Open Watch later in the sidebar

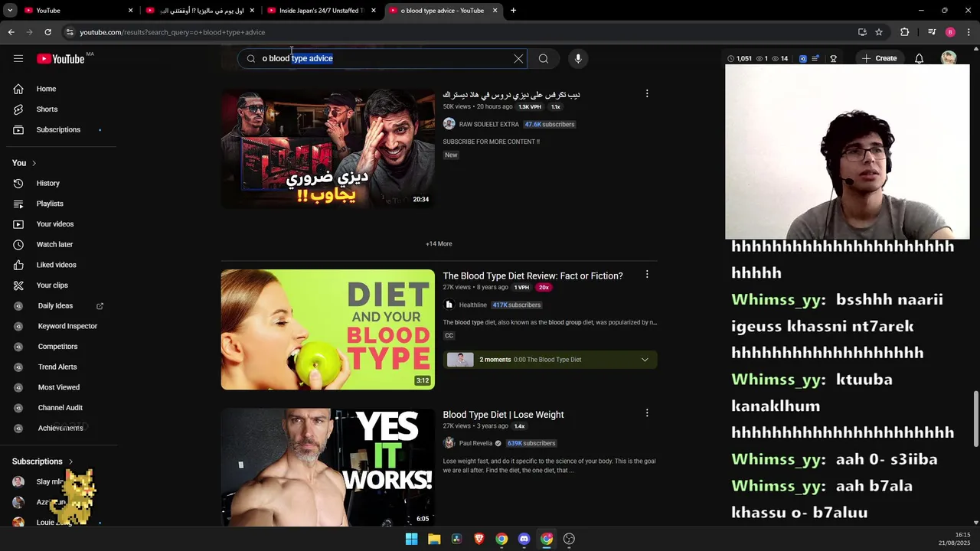[58, 244]
